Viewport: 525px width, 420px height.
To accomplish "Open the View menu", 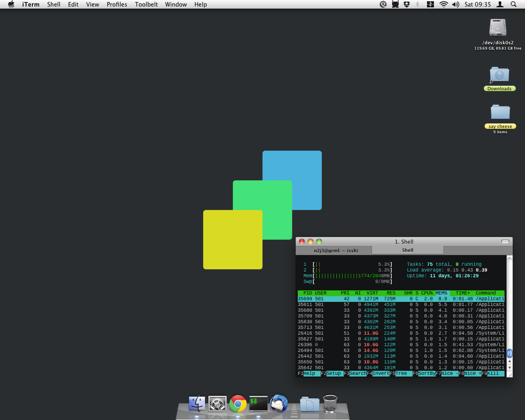I will (x=93, y=4).
